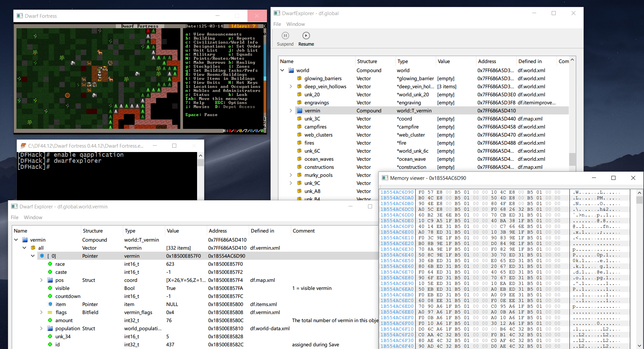The width and height of the screenshot is (644, 349).
Task: Click the flags bitfield icon
Action: (x=50, y=312)
